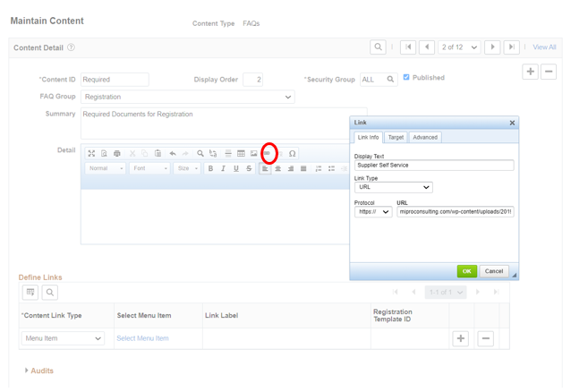
Task: Justify text alignment
Action: [x=303, y=168]
